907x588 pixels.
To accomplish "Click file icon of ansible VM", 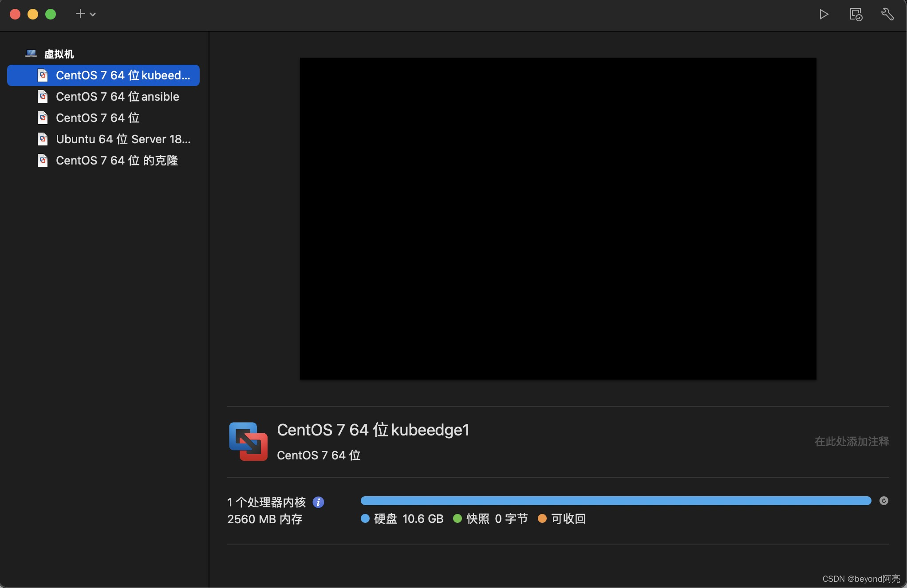I will coord(43,97).
